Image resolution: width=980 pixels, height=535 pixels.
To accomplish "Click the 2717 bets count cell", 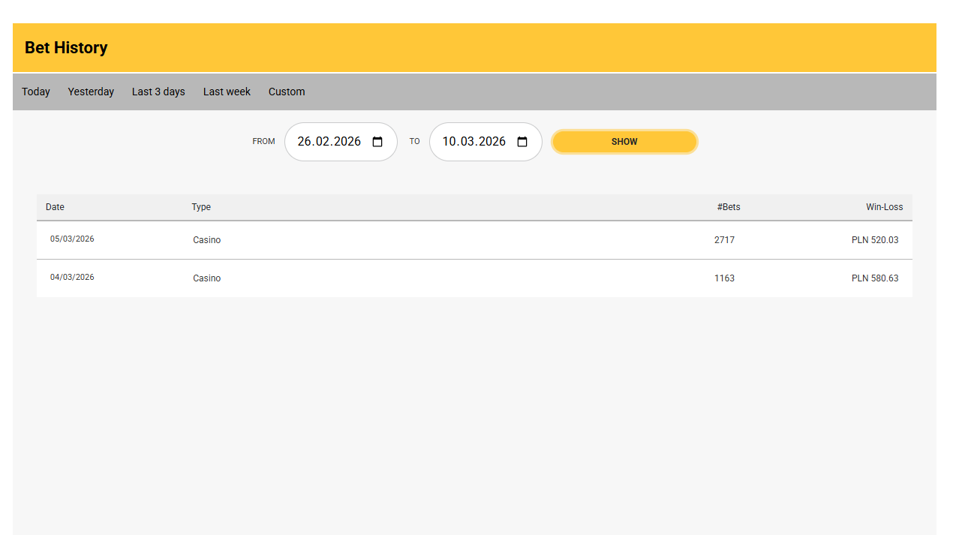I will [x=724, y=240].
